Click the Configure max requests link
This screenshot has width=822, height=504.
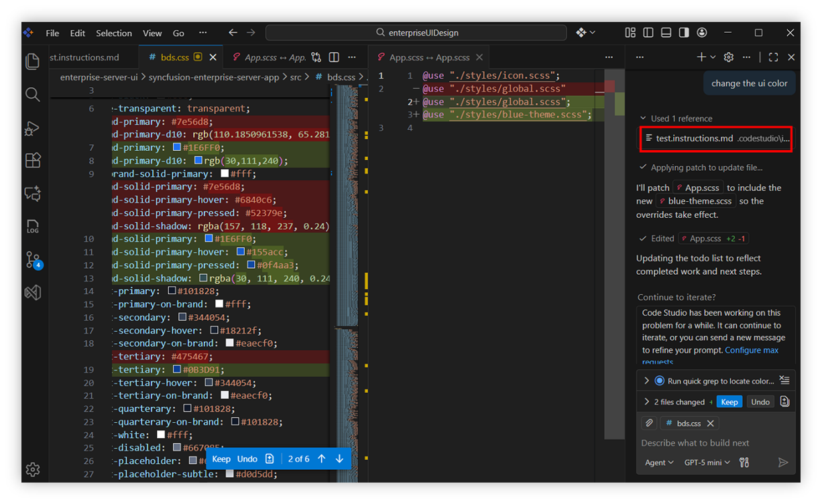click(752, 350)
